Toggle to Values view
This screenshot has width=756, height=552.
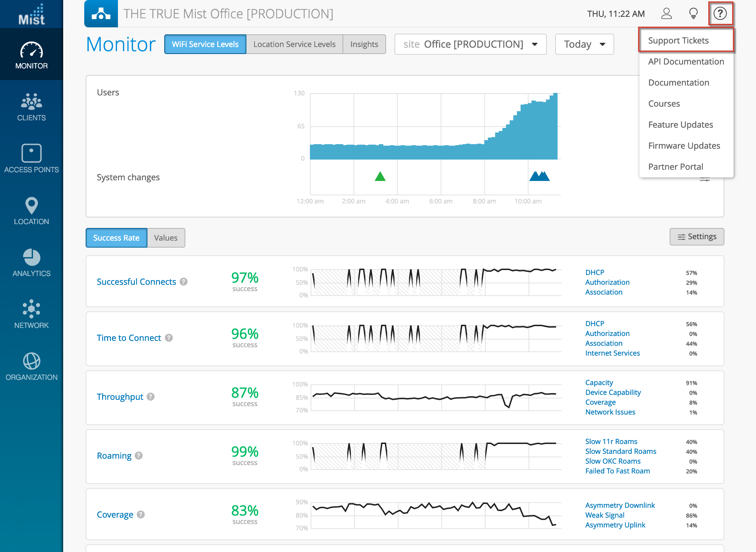point(166,238)
